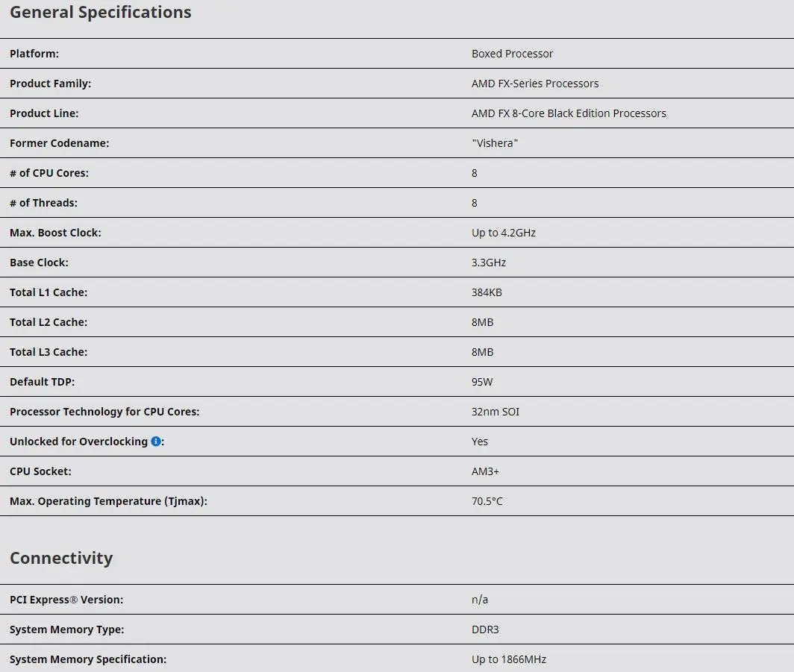
Task: Click the DDR3 memory type value
Action: coord(485,629)
